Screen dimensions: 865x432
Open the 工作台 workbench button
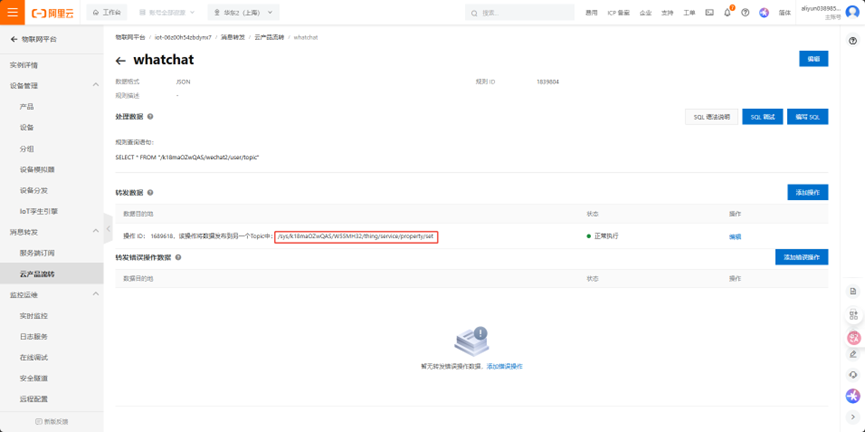pos(107,12)
